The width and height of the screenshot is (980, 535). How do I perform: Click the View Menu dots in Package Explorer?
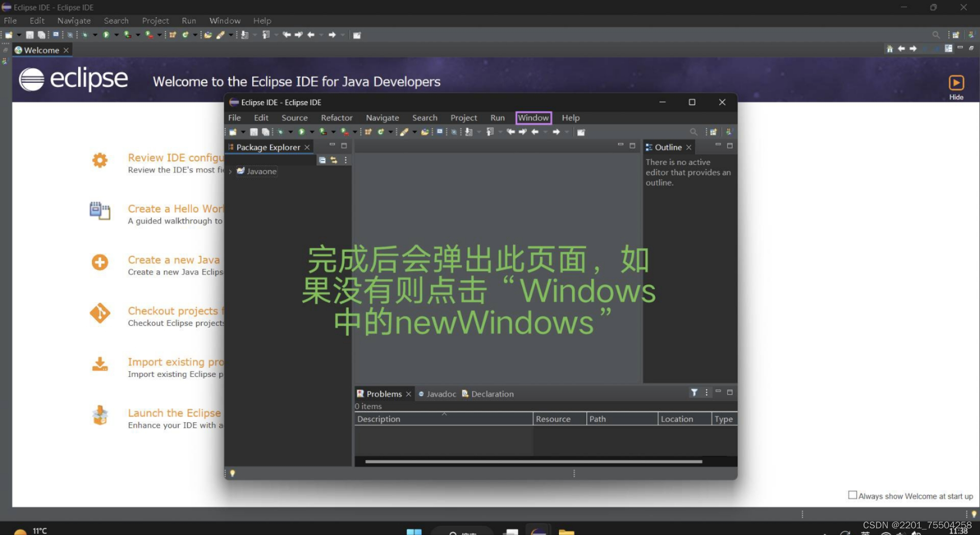(x=346, y=160)
